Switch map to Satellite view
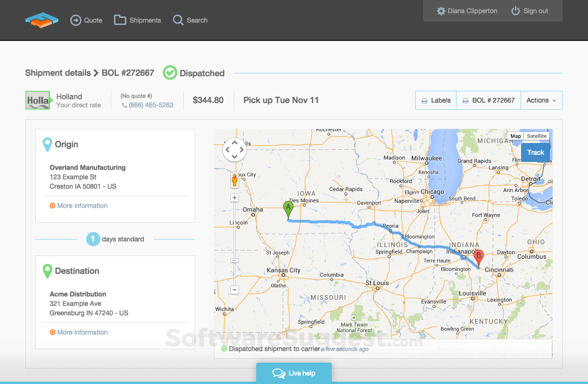This screenshot has height=384, width=588. tap(537, 136)
